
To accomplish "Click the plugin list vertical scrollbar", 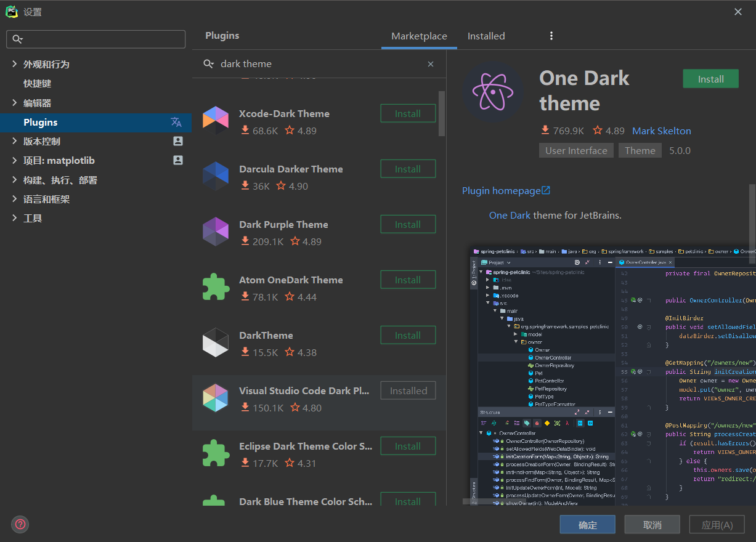I will tap(441, 114).
